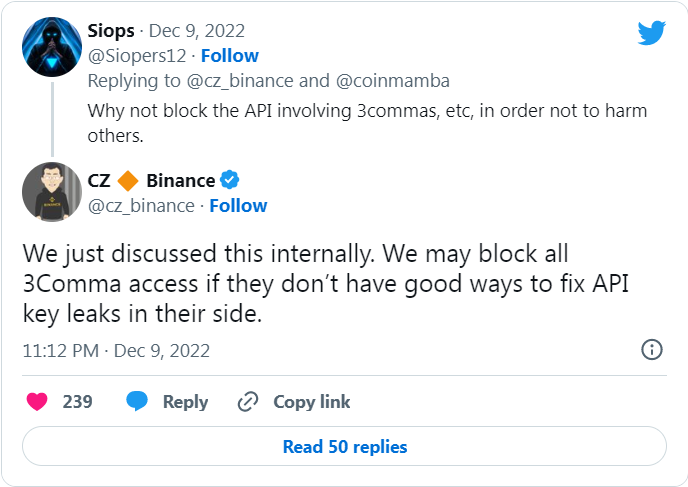The height and width of the screenshot is (487, 688).
Task: Open the Siops display name
Action: (x=112, y=31)
